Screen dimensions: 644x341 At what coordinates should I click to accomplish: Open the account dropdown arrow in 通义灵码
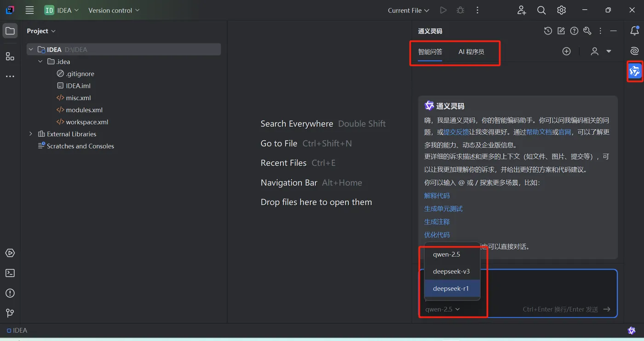pos(609,51)
